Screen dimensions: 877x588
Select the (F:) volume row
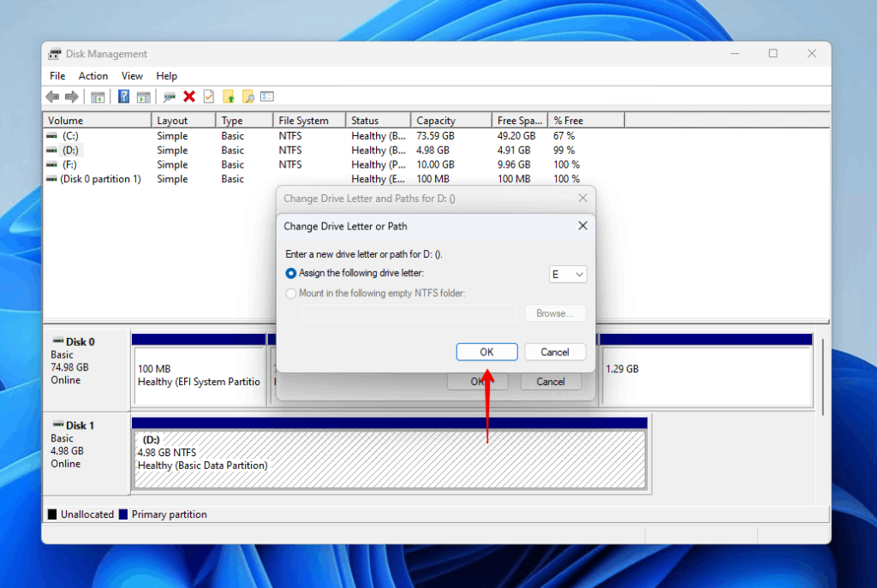tap(70, 164)
